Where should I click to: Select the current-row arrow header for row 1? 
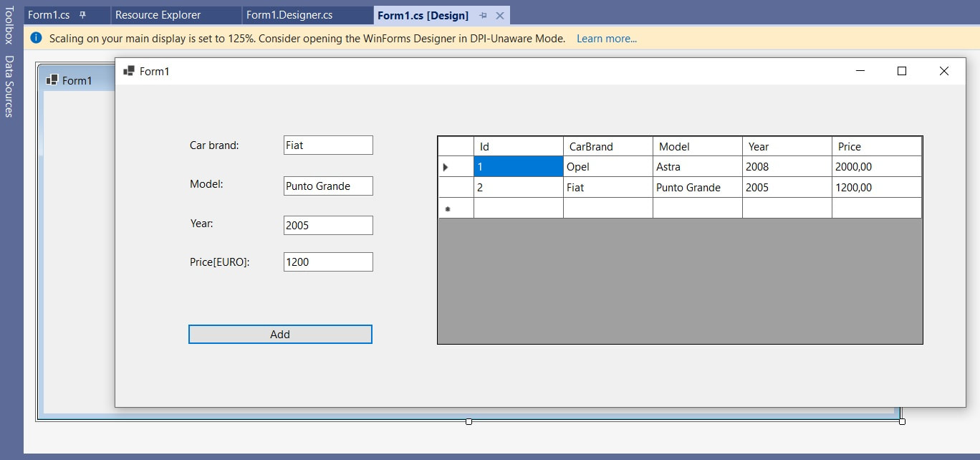[x=456, y=167]
